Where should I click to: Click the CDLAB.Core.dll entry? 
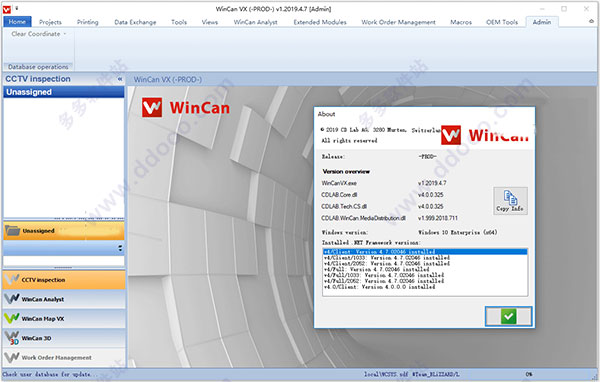pos(339,195)
